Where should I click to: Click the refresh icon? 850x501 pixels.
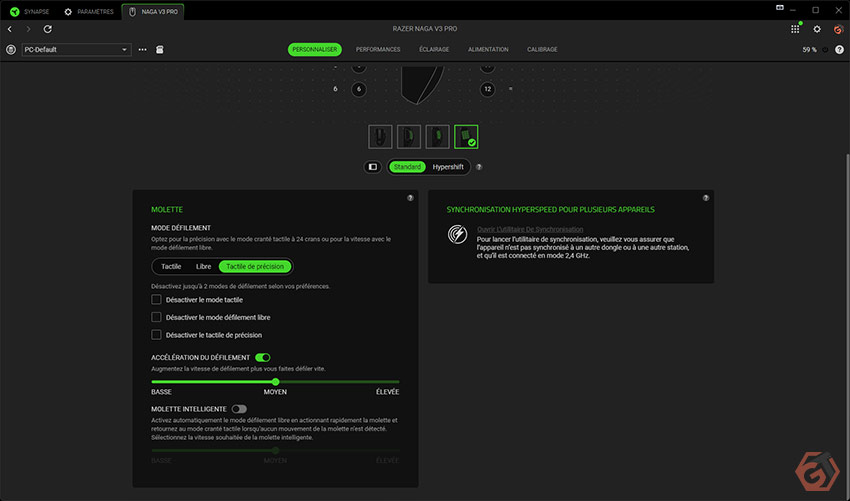coord(48,29)
